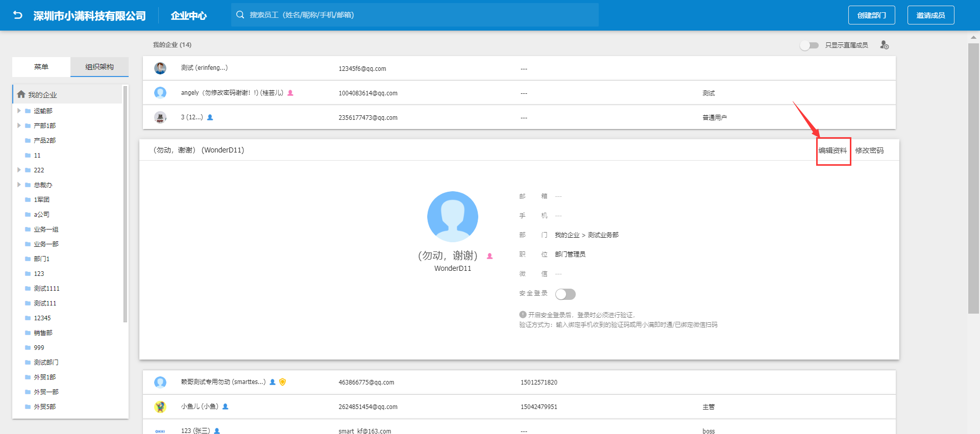Viewport: 980px width, 434px height.
Task: Select 外贸1部 in tree
Action: [x=45, y=377]
